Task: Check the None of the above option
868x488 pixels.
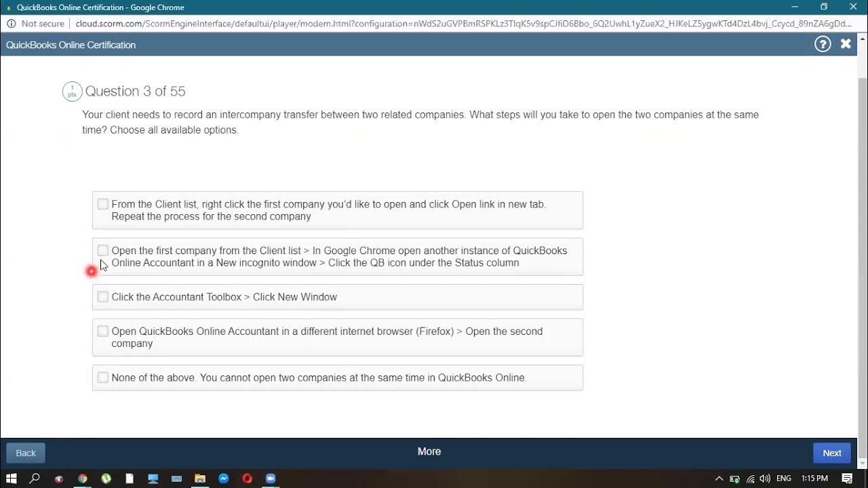Action: [102, 378]
